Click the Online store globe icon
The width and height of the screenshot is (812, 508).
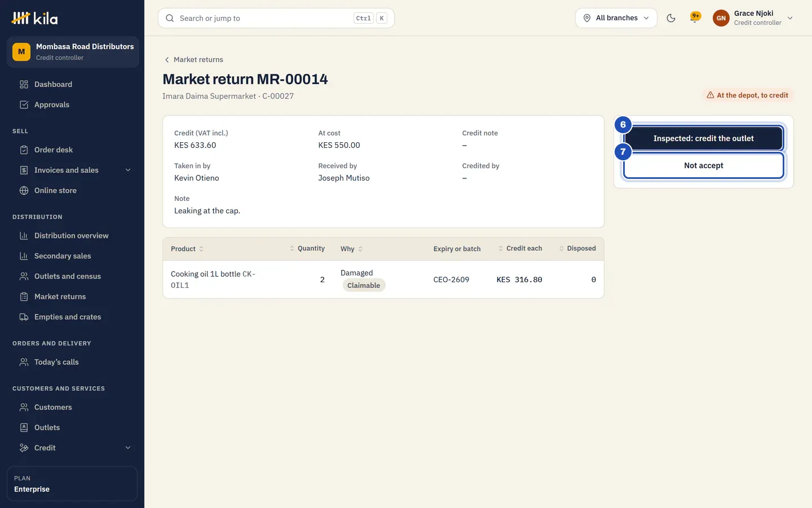[24, 191]
